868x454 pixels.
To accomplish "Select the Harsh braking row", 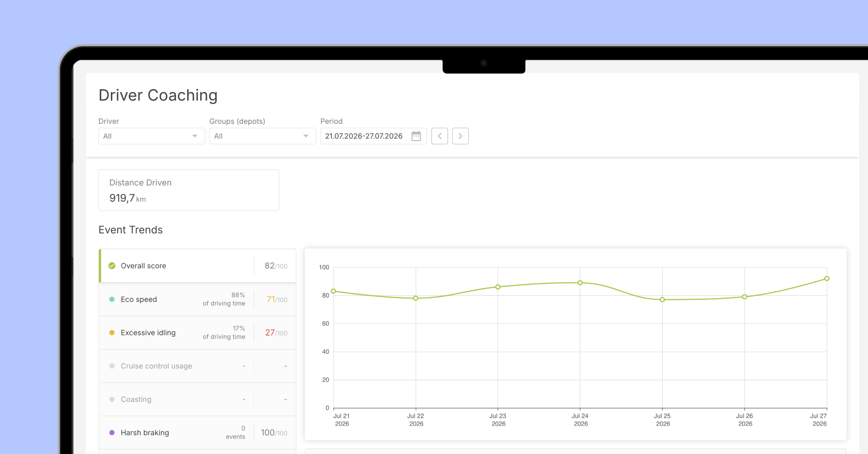I will 198,432.
